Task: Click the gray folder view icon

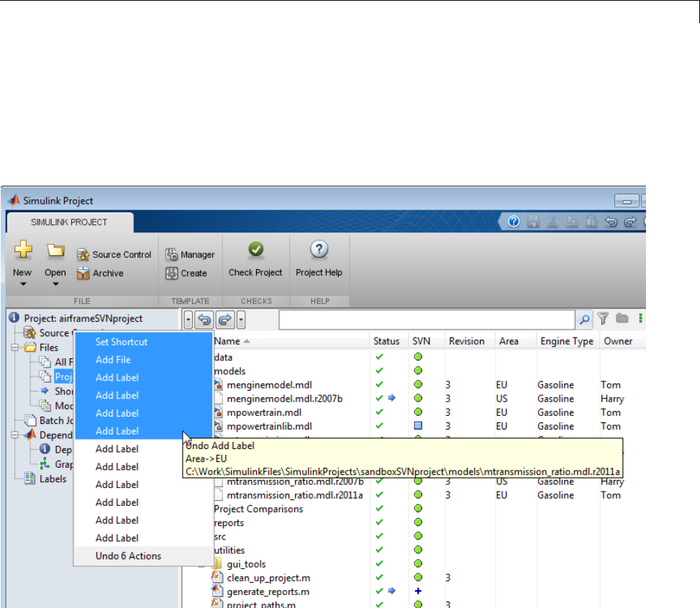Action: point(622,318)
